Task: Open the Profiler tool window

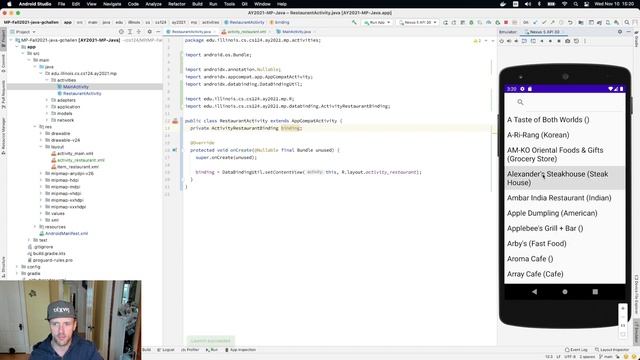Action: point(190,350)
